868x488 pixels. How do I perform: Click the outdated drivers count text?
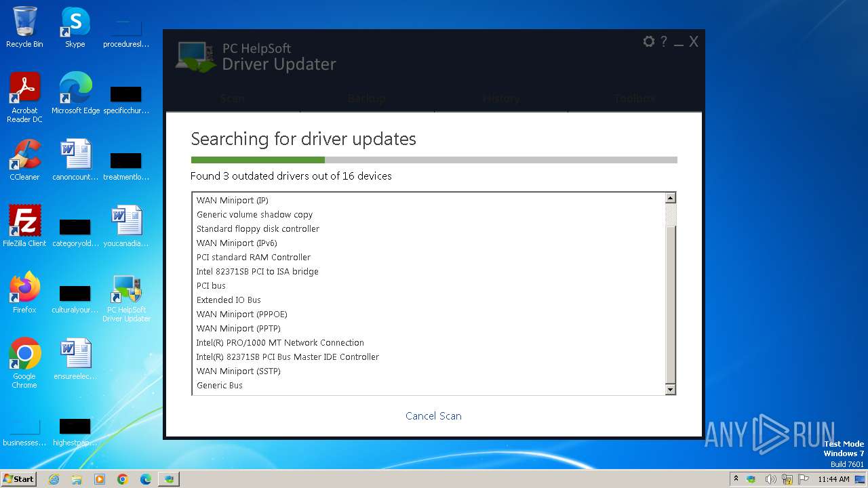[x=291, y=176]
